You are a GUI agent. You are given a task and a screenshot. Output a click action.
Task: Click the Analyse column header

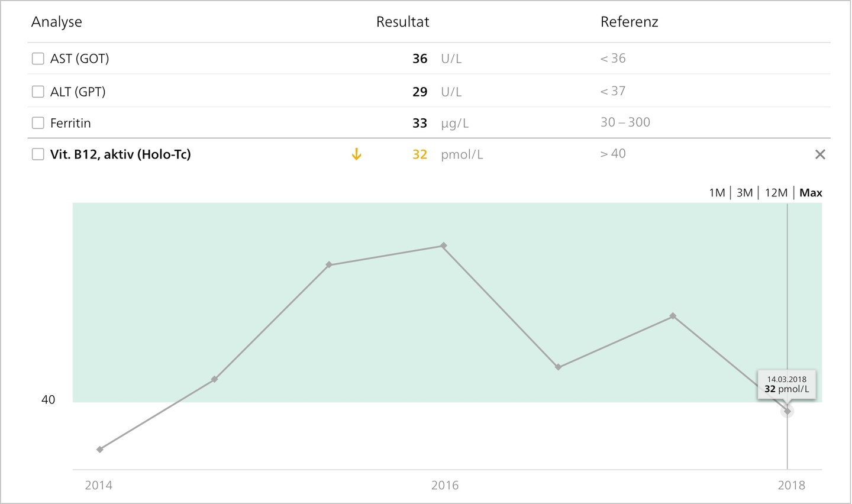pyautogui.click(x=57, y=22)
